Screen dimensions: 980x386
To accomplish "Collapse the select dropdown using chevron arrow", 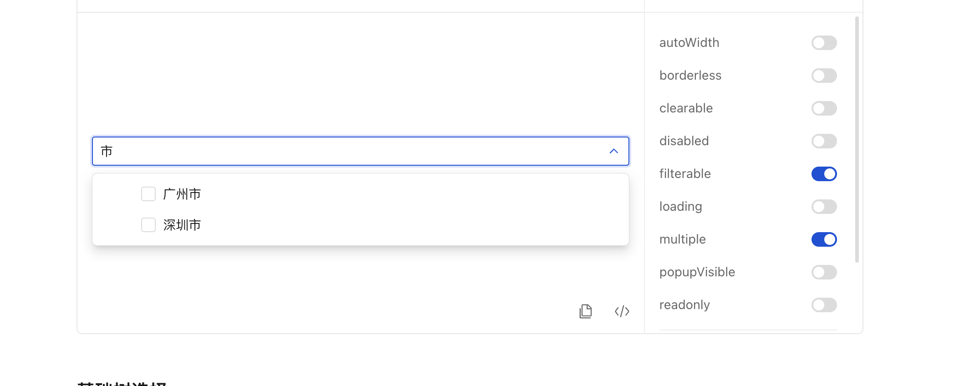I will 614,151.
